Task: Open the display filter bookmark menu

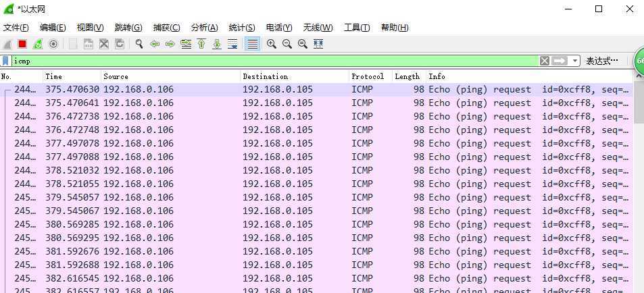Action: [x=6, y=61]
